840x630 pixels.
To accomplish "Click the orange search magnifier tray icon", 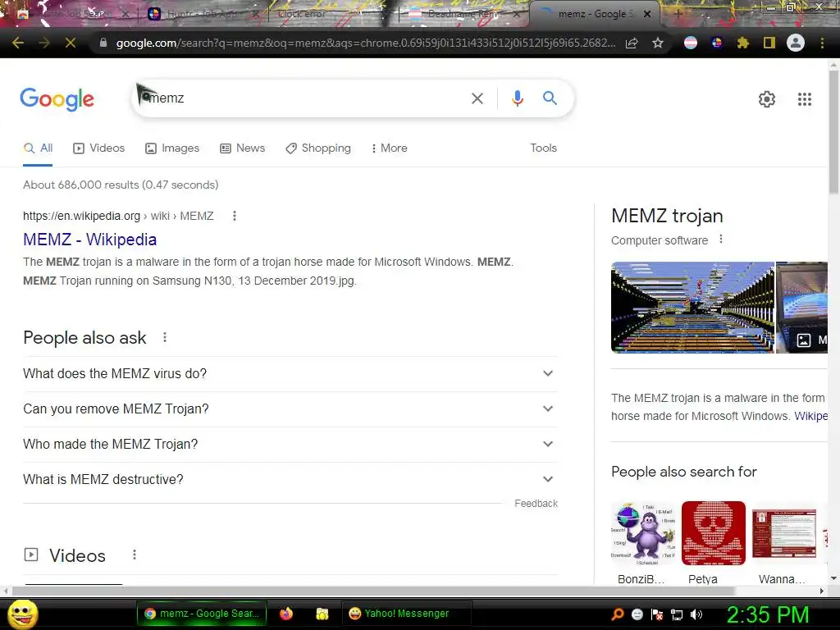I will click(618, 614).
